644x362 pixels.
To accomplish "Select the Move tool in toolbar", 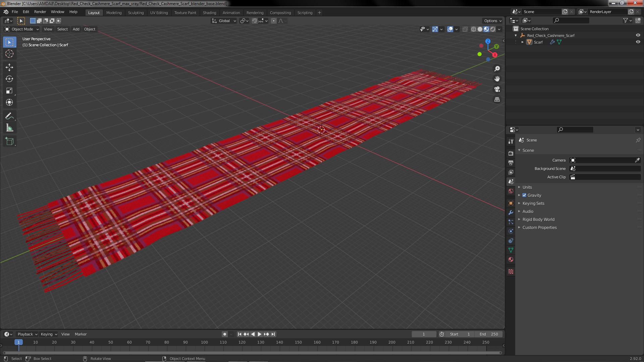I will point(9,67).
